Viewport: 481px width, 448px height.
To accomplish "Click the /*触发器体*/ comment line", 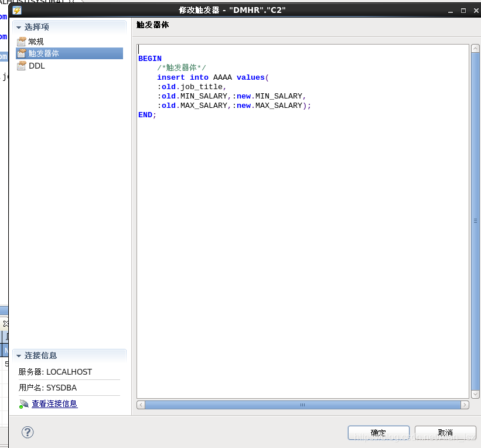I will [x=182, y=67].
